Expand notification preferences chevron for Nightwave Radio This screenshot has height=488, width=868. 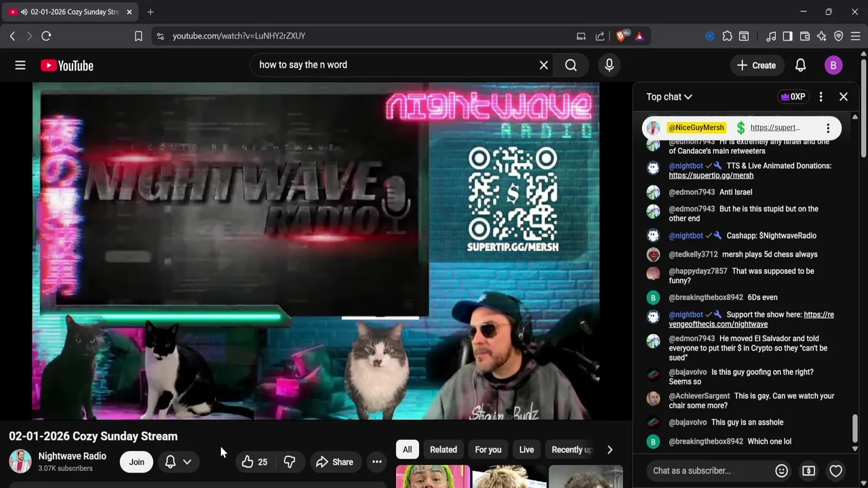point(187,462)
